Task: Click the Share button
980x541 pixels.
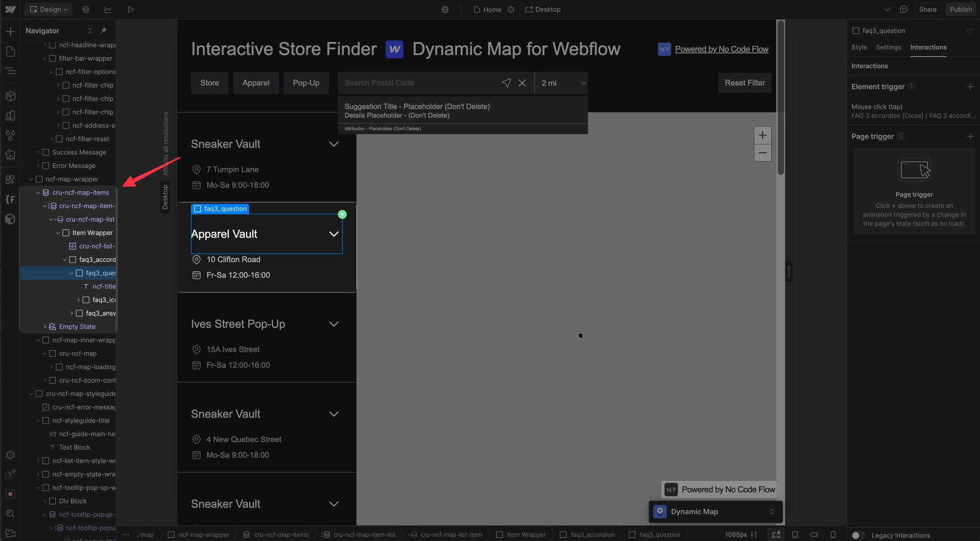Action: point(927,9)
